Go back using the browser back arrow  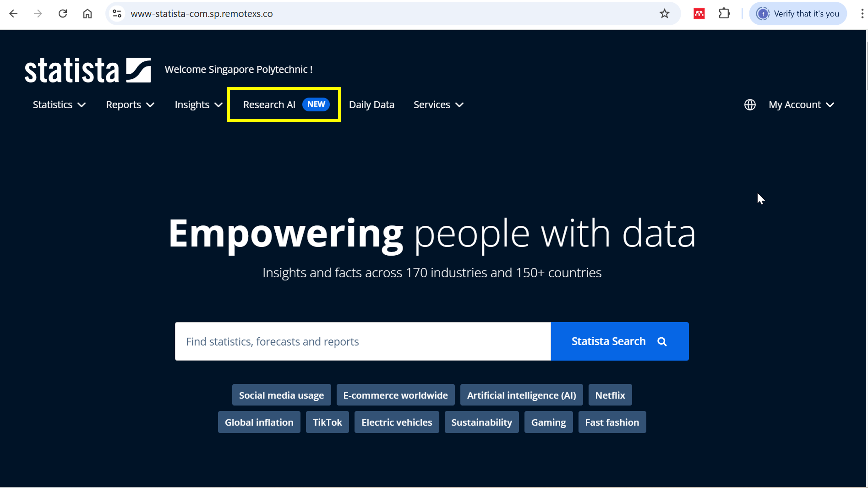pos(13,13)
